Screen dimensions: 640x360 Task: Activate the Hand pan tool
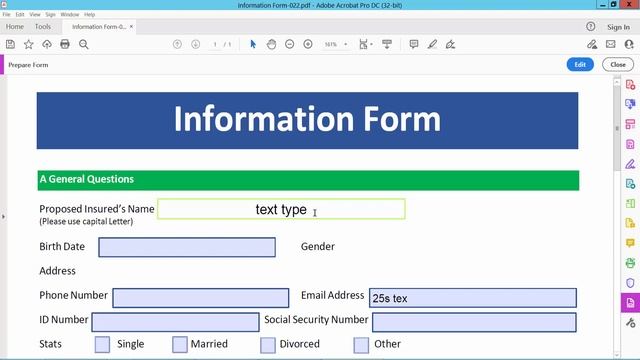tap(271, 44)
